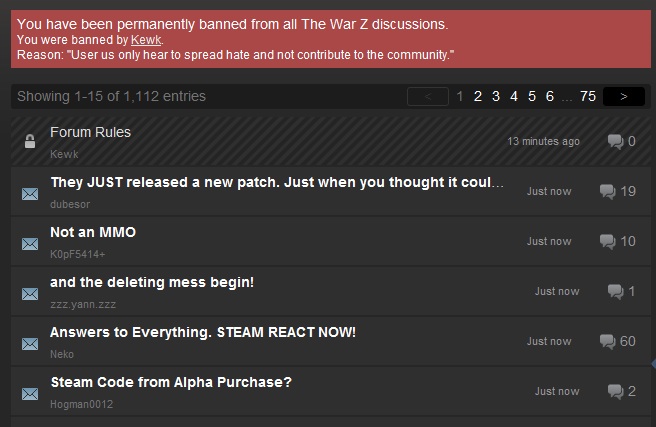Viewport: 656px width, 427px height.
Task: Click the reply bubble showing 60 comments
Action: click(x=606, y=341)
